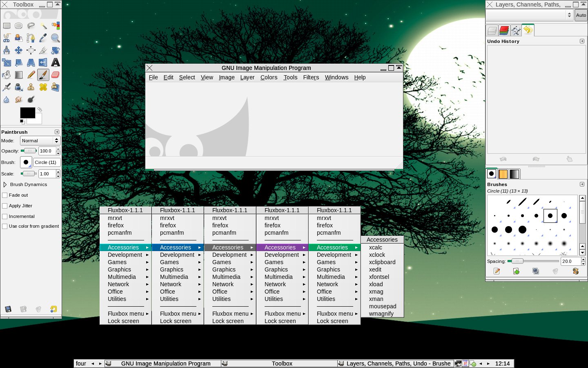This screenshot has height=368, width=588.
Task: Switch to Toolbox window in taskbar
Action: click(x=279, y=364)
